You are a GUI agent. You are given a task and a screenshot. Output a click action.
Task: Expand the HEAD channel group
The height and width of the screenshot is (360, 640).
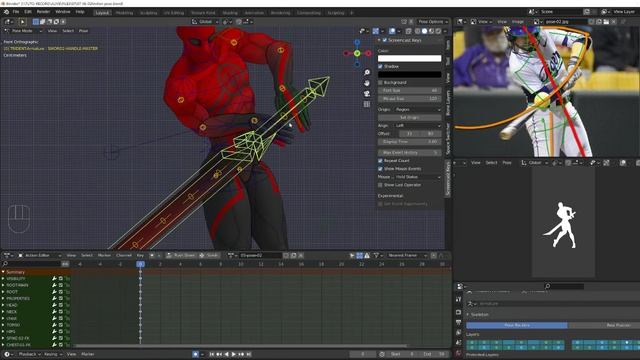click(3, 305)
